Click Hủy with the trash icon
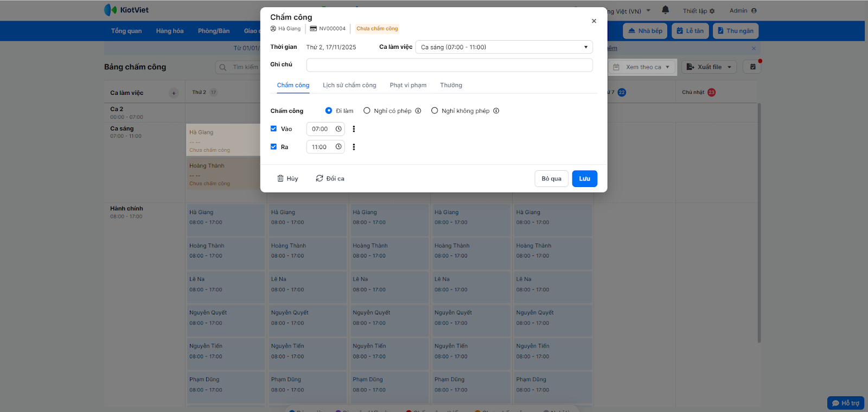Viewport: 868px width, 412px height. (x=288, y=179)
